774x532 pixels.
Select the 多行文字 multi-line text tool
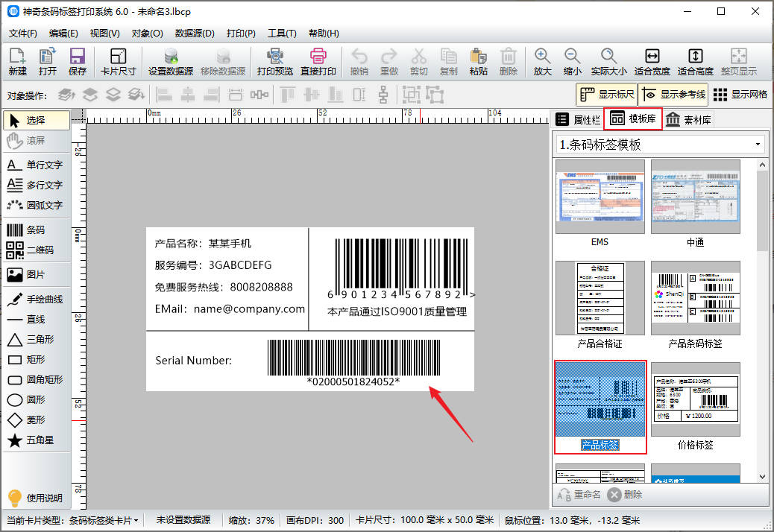click(x=36, y=185)
